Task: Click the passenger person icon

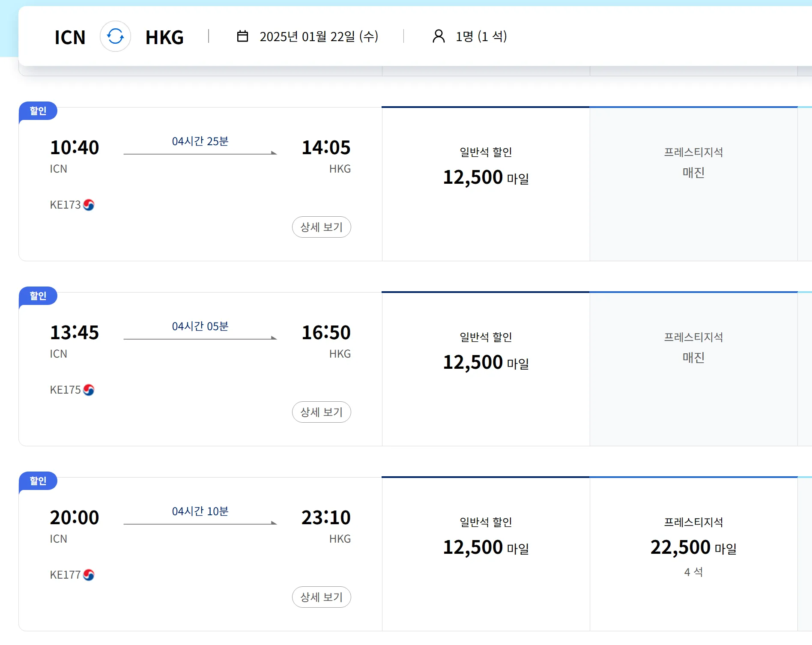Action: click(x=439, y=36)
